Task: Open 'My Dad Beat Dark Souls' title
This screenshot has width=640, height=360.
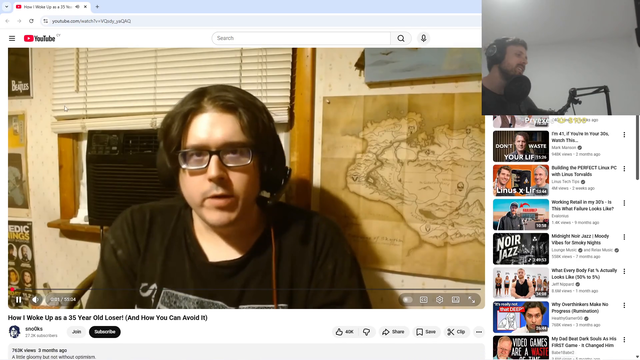Action: [584, 342]
